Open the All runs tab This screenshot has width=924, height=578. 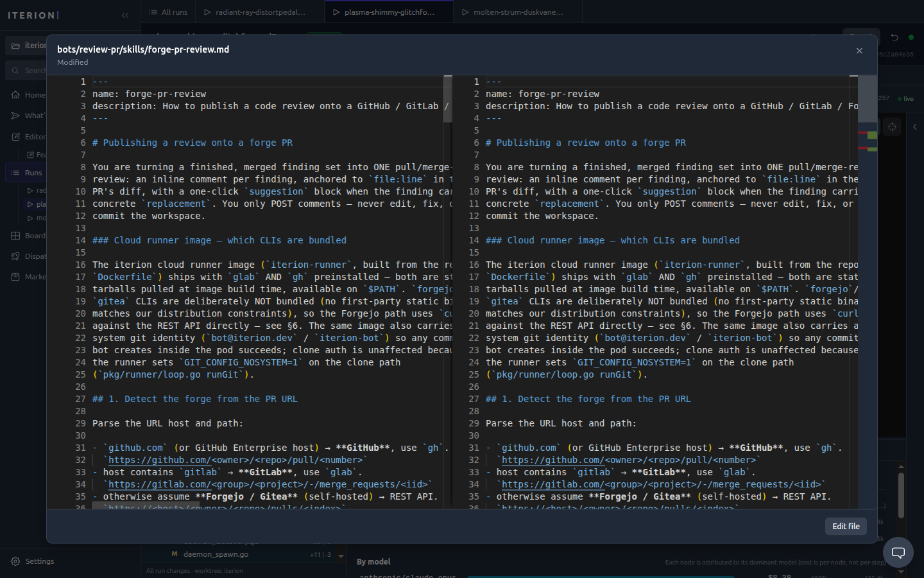click(168, 12)
